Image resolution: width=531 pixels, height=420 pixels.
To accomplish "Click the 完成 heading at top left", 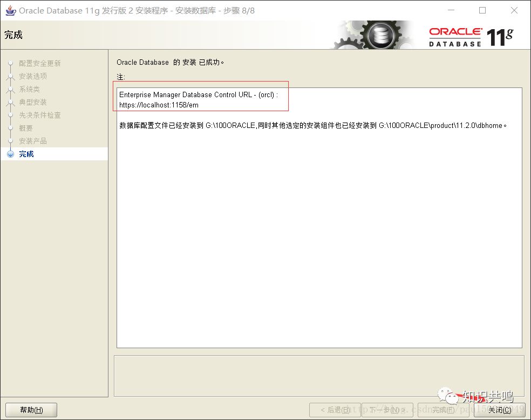I will [13, 35].
